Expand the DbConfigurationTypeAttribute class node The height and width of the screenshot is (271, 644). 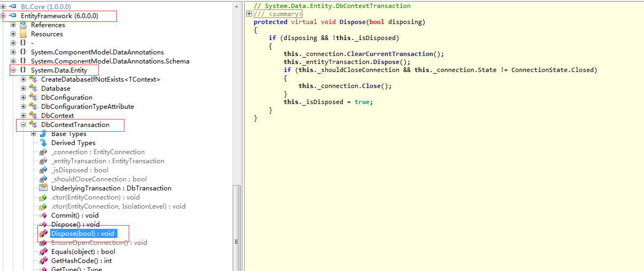coord(23,107)
